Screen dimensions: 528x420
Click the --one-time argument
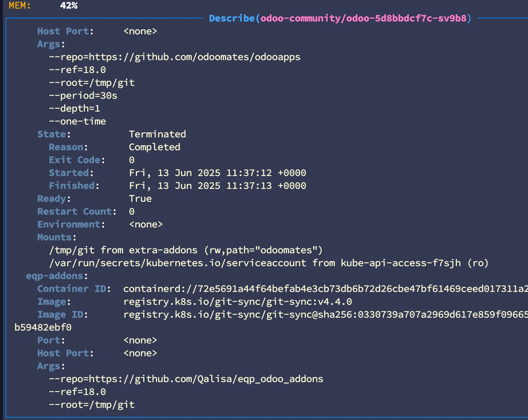point(77,121)
